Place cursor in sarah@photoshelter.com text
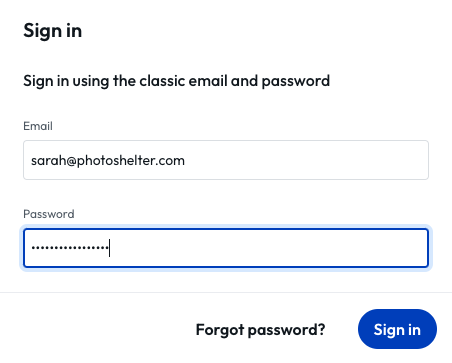 108,161
